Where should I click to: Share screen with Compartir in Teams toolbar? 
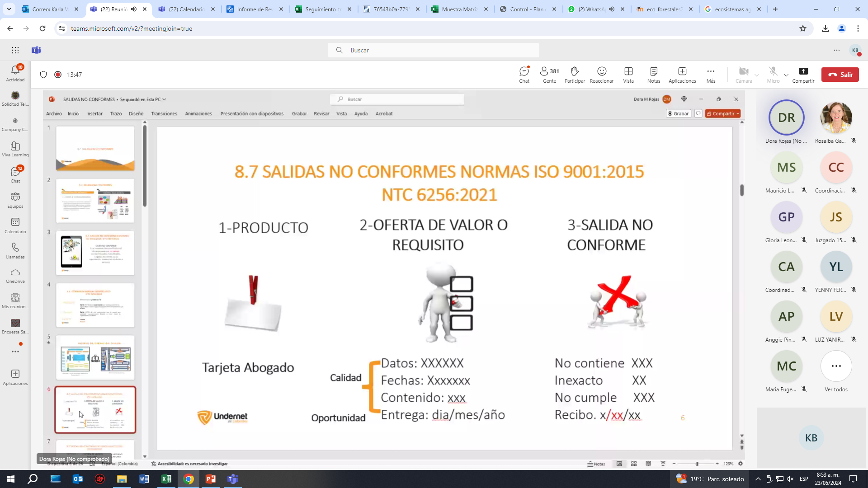pos(803,75)
